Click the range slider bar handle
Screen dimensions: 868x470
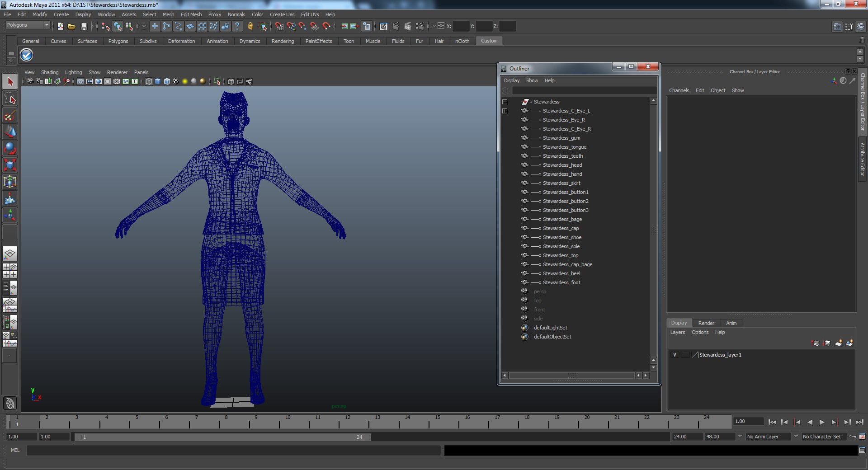click(222, 437)
